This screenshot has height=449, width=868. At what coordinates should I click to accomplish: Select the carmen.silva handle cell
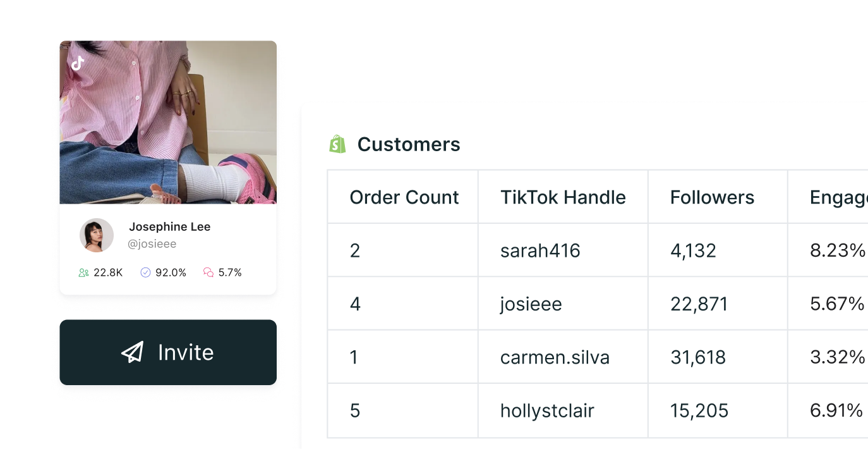tap(555, 357)
